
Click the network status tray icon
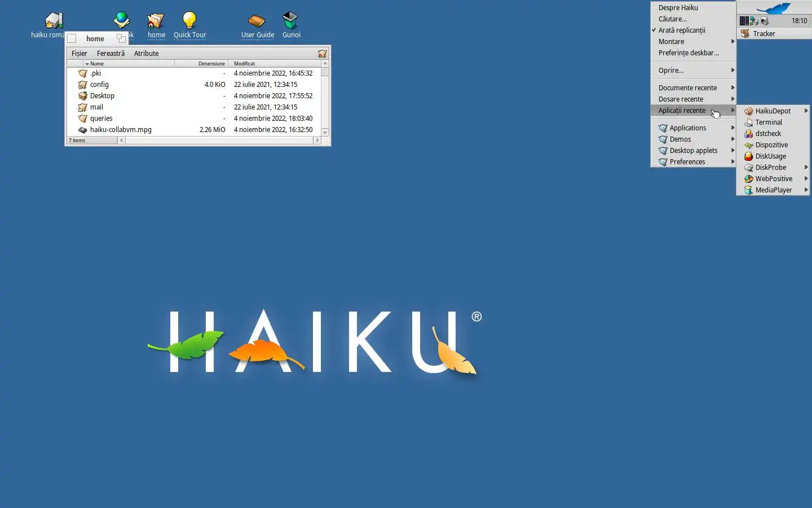754,21
